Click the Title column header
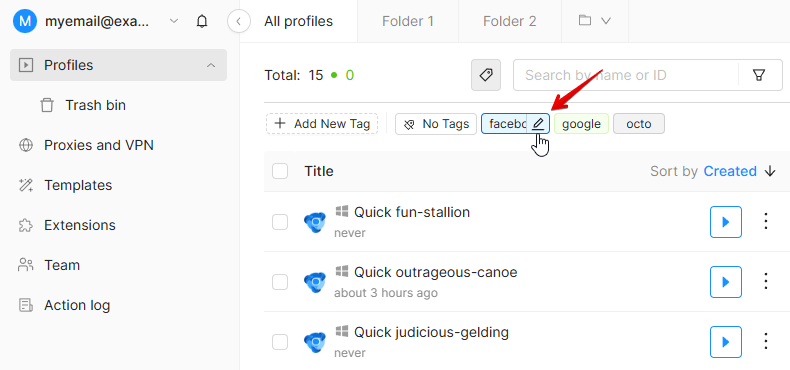This screenshot has width=790, height=370. 319,171
